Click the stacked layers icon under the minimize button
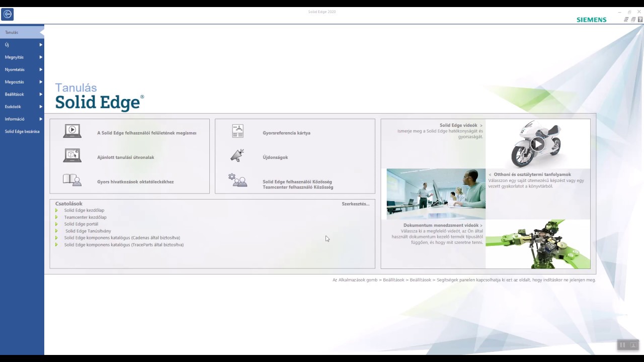644x362 pixels. [x=626, y=20]
